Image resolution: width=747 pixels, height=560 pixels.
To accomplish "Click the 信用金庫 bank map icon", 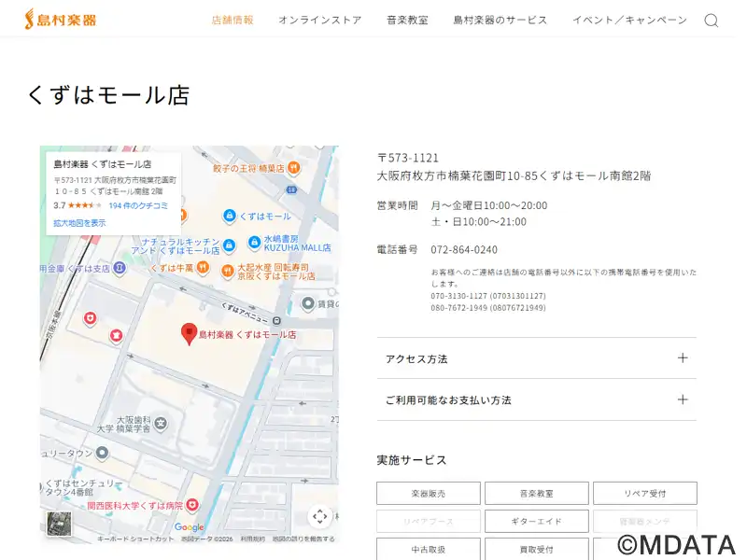I will (120, 268).
